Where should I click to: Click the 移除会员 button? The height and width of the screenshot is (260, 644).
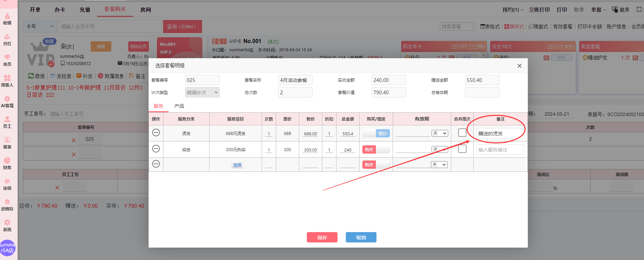(x=138, y=46)
